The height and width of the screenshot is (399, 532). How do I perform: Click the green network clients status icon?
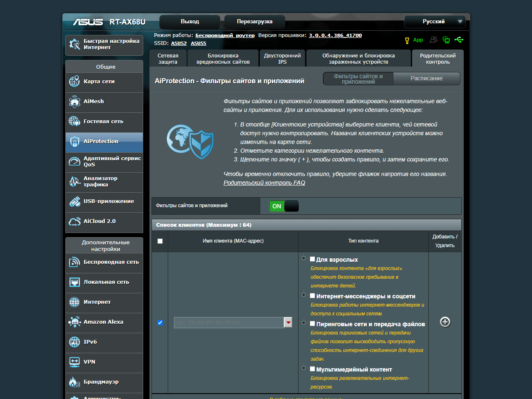pyautogui.click(x=446, y=40)
